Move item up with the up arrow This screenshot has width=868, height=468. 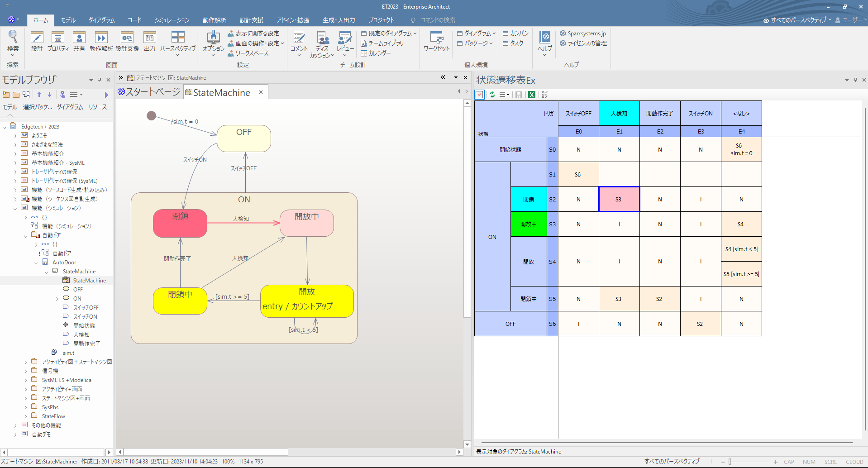39,95
